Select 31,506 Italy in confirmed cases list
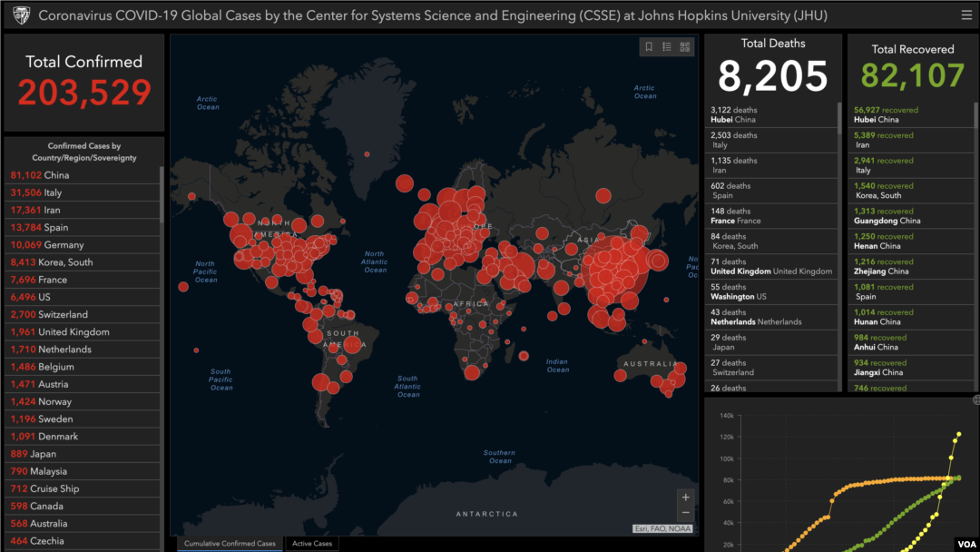This screenshot has width=980, height=552. (83, 192)
